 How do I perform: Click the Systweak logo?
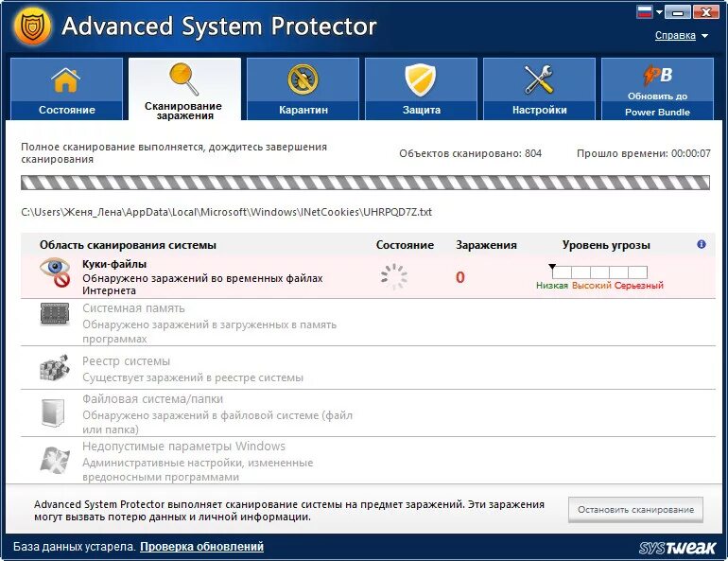pyautogui.click(x=677, y=548)
